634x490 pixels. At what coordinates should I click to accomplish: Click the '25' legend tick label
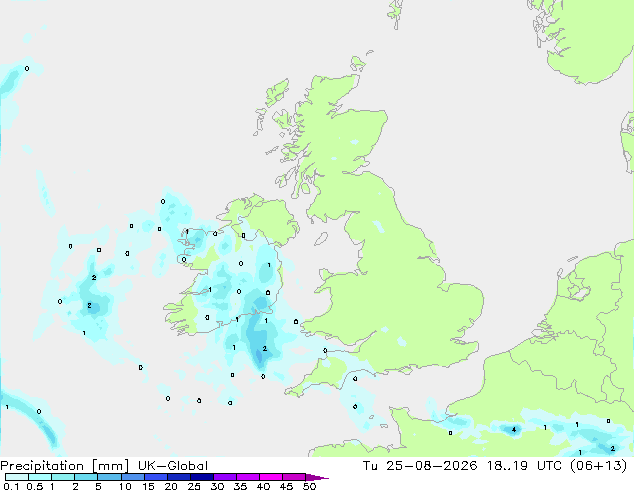pos(194,486)
